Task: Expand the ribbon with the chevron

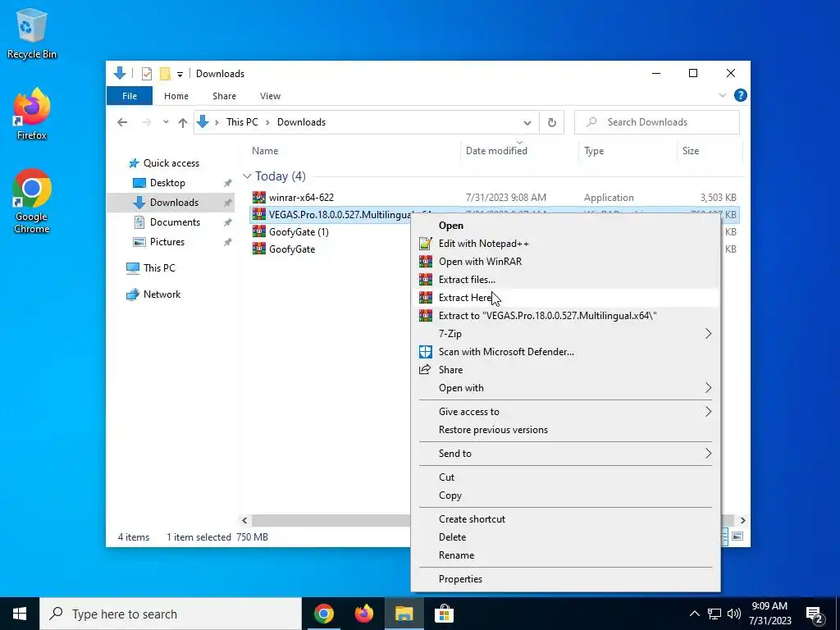Action: pos(722,95)
